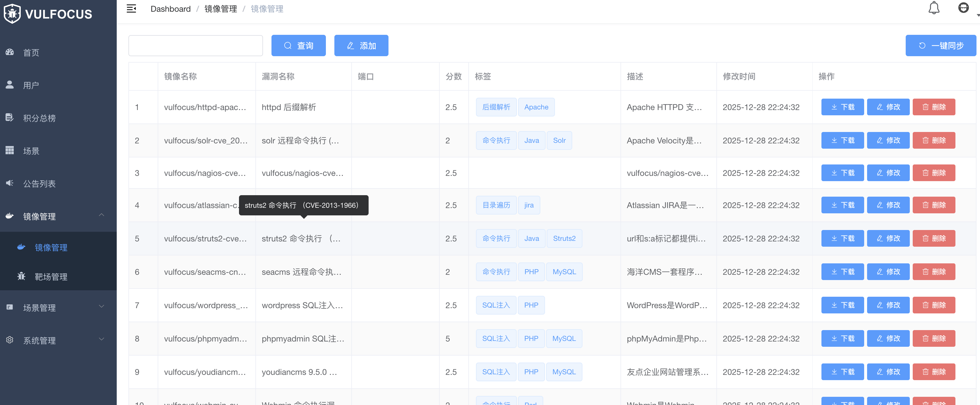This screenshot has width=980, height=405.
Task: Click the 靶场管理 bug icon
Action: [x=21, y=276]
